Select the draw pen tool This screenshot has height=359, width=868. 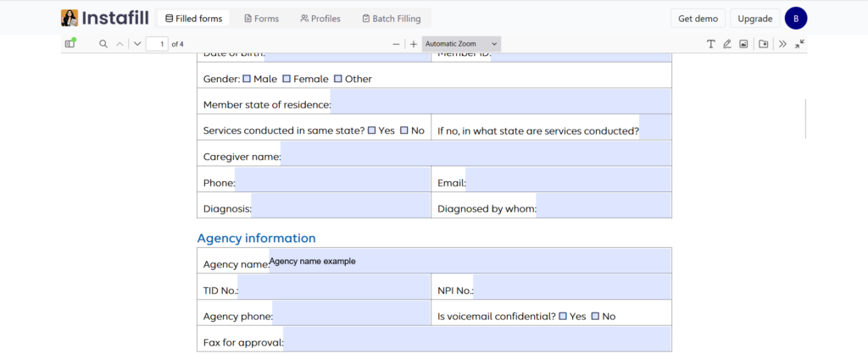[x=726, y=44]
